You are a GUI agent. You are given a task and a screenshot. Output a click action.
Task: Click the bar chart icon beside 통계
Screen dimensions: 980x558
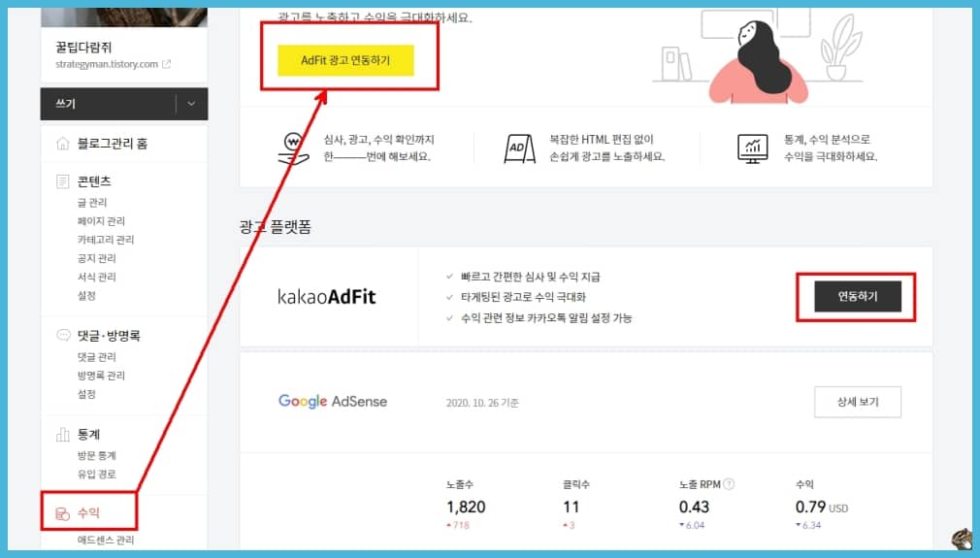[x=63, y=435]
